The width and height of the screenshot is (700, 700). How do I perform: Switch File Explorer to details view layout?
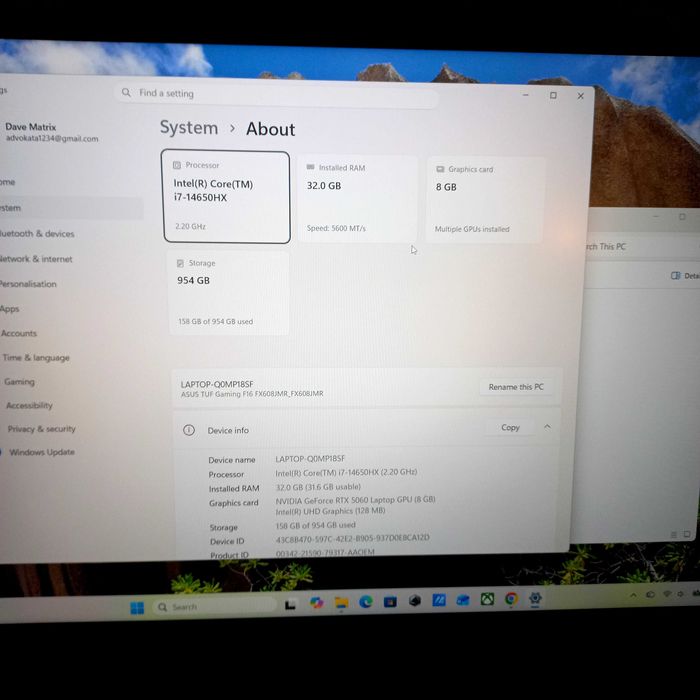click(x=674, y=534)
